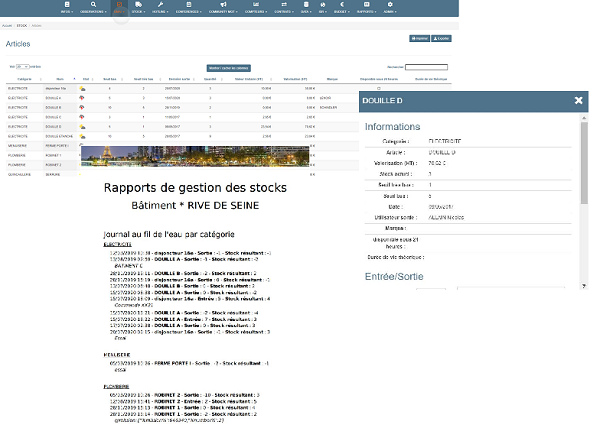Go to Accueil breadcrumb link

coord(7,26)
